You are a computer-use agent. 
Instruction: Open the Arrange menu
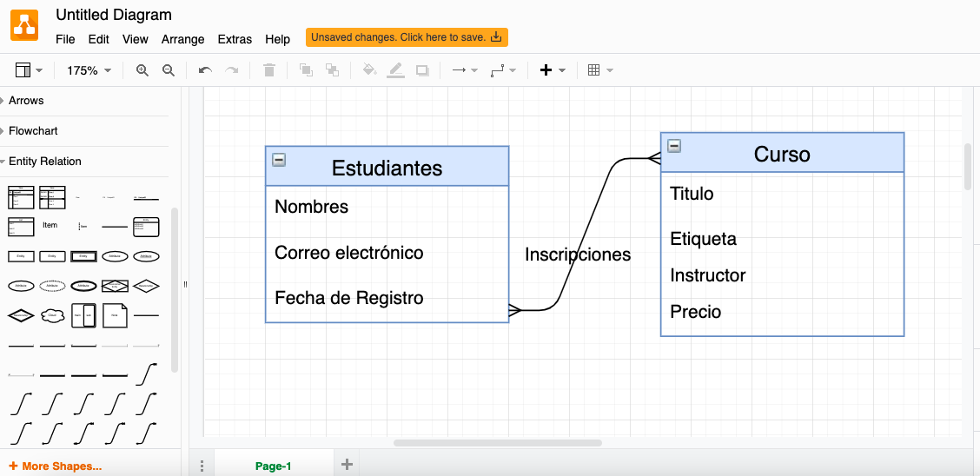pos(182,39)
